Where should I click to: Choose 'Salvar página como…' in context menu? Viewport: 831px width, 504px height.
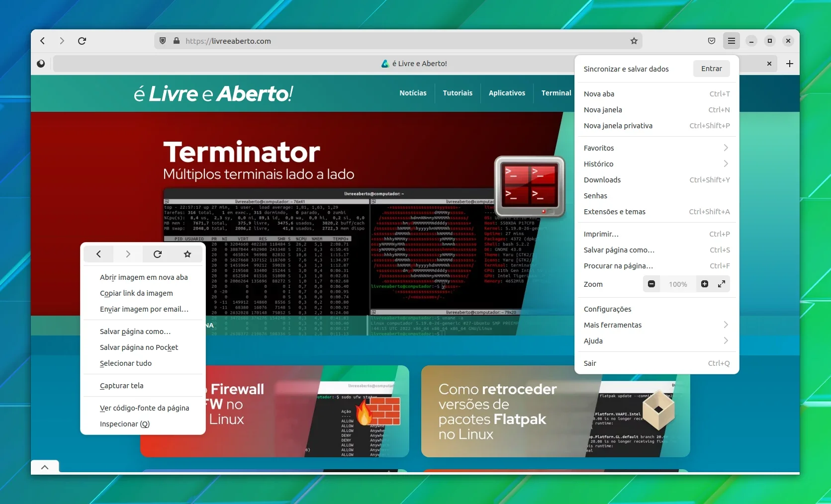(x=143, y=331)
